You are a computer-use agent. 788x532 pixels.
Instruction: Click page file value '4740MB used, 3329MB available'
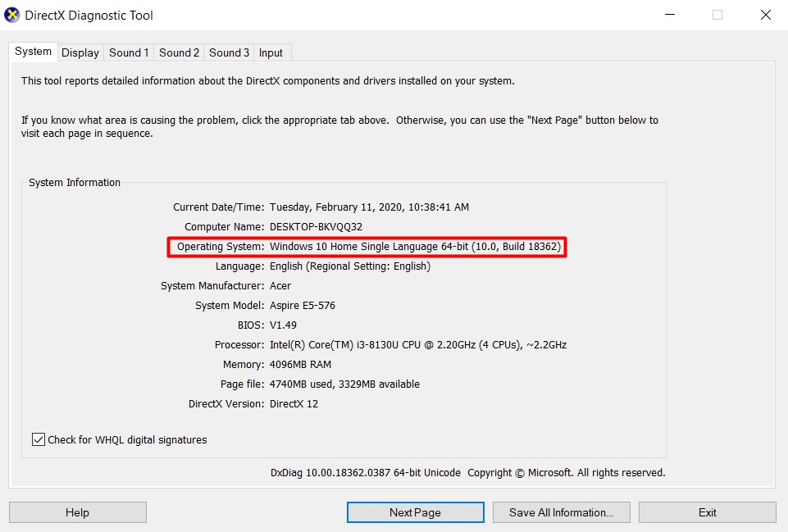(344, 384)
